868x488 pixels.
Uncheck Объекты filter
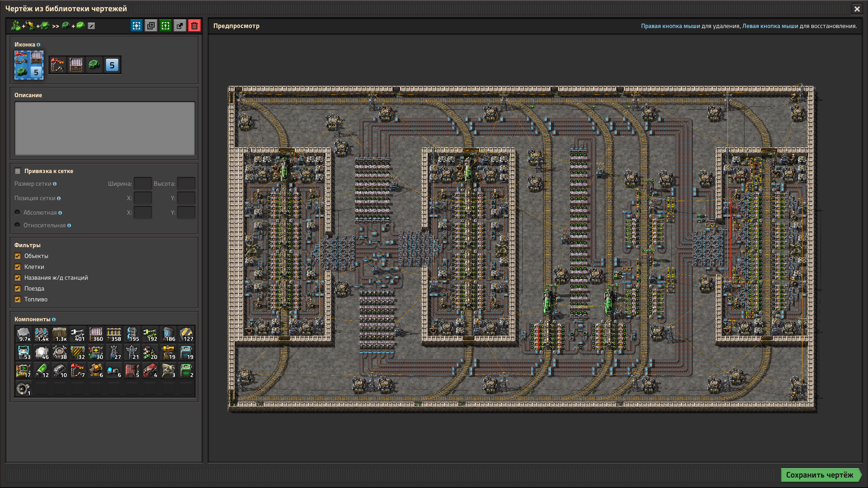click(18, 256)
